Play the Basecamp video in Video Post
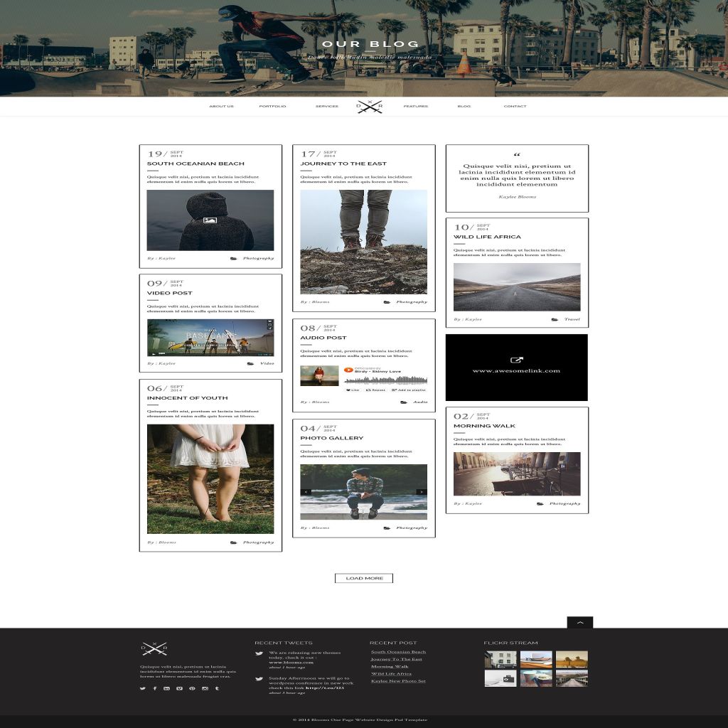 point(210,338)
